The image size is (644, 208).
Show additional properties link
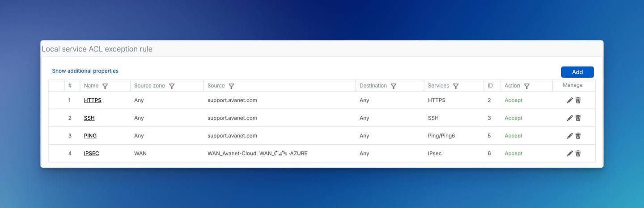[x=85, y=71]
